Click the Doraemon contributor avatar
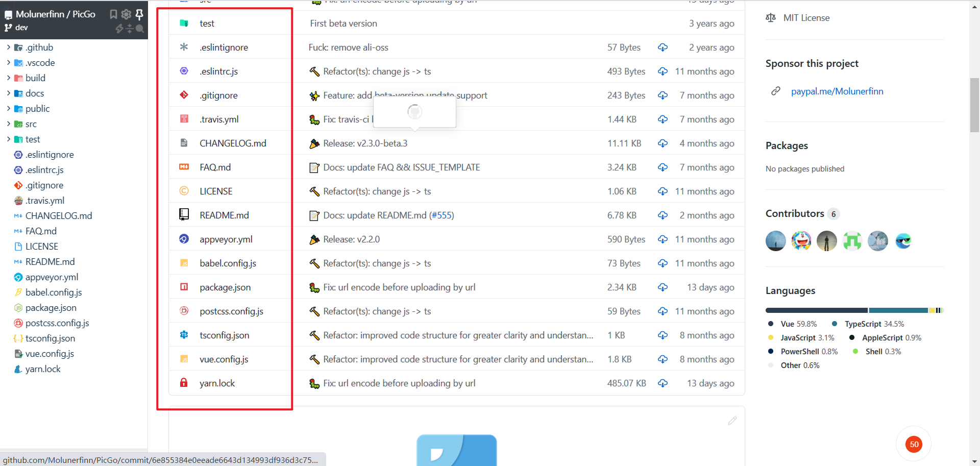This screenshot has height=466, width=980. click(801, 241)
